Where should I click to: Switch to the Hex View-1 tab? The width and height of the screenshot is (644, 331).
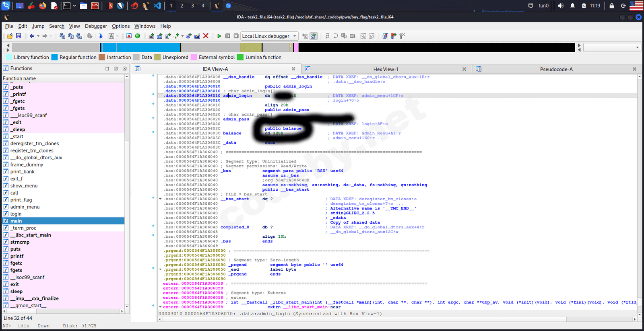(386, 69)
